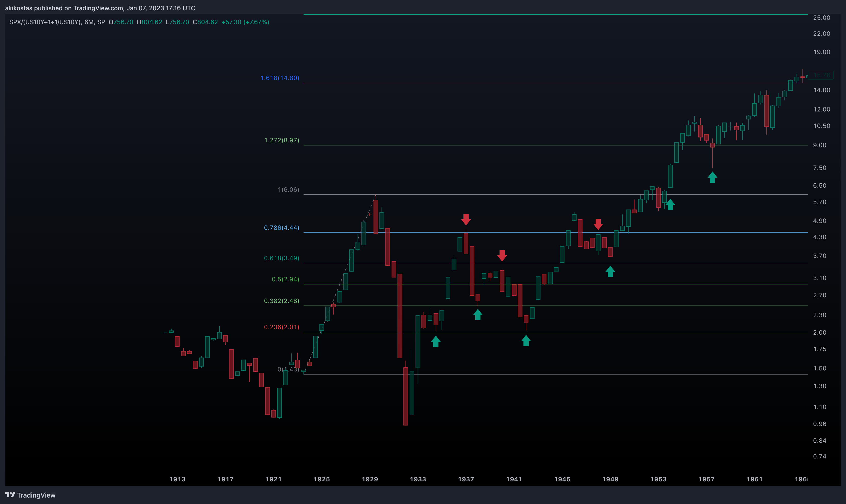Select the 0.618(3.49) Fibonacci label

click(281, 258)
